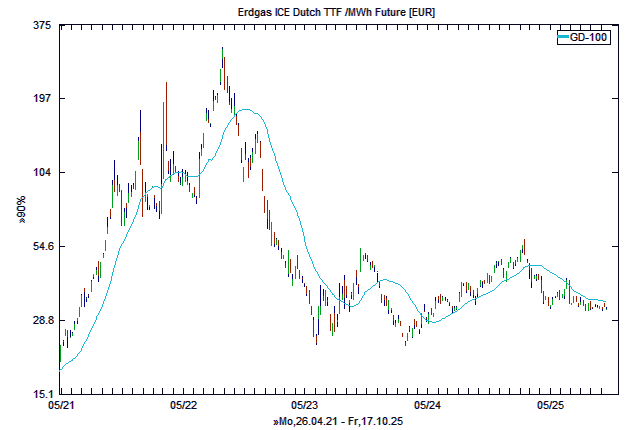
Task: Select the 28.8 price level label
Action: (x=39, y=321)
